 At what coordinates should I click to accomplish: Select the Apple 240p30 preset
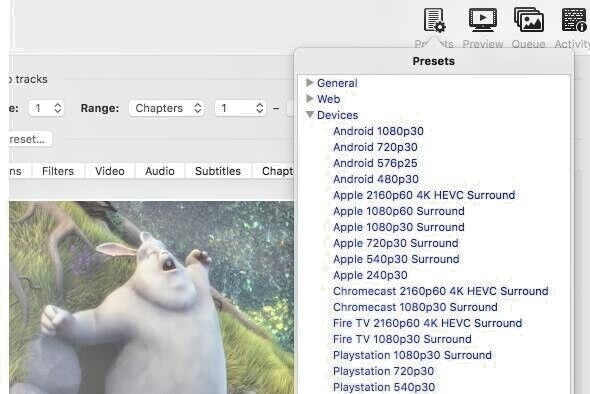click(370, 275)
